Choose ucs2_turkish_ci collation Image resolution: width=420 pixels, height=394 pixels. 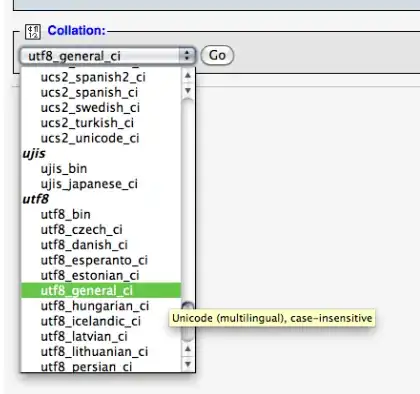(101, 123)
